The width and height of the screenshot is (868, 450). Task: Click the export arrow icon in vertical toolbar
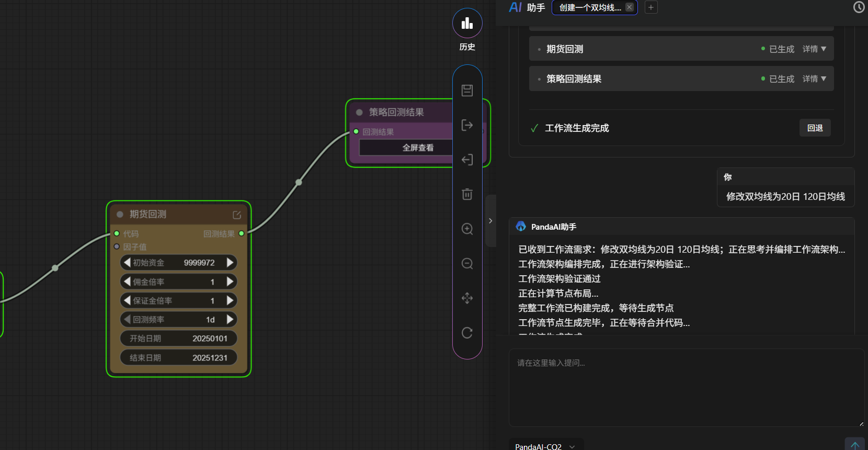pos(467,125)
